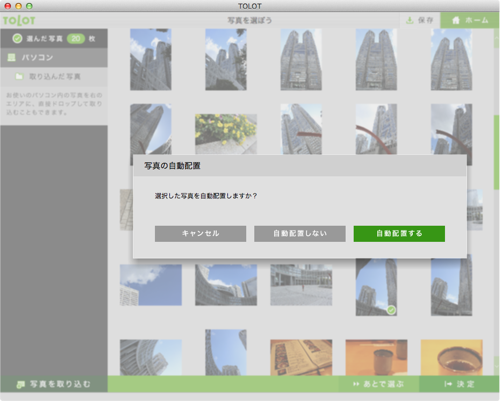
Task: Click the vertical scrollbar handle
Action: [x=496, y=152]
